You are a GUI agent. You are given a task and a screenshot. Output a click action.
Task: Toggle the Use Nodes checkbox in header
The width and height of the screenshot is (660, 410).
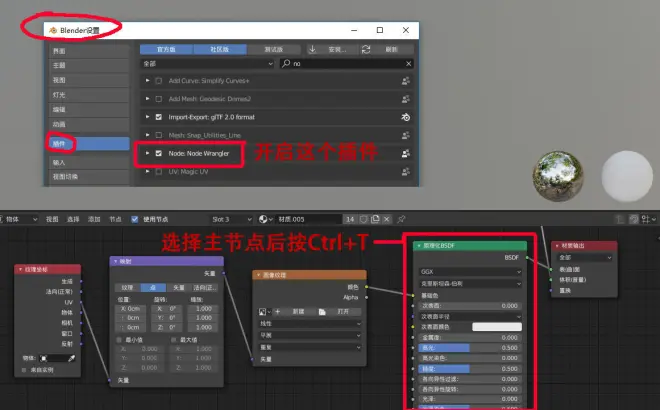tap(135, 219)
